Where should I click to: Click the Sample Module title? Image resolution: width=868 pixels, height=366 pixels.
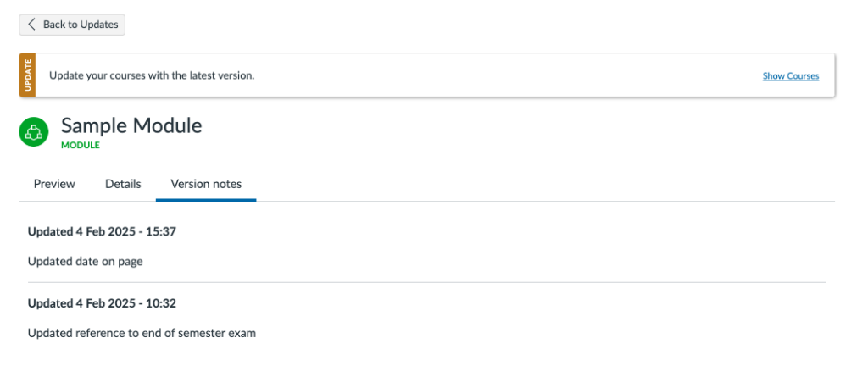[x=131, y=125]
